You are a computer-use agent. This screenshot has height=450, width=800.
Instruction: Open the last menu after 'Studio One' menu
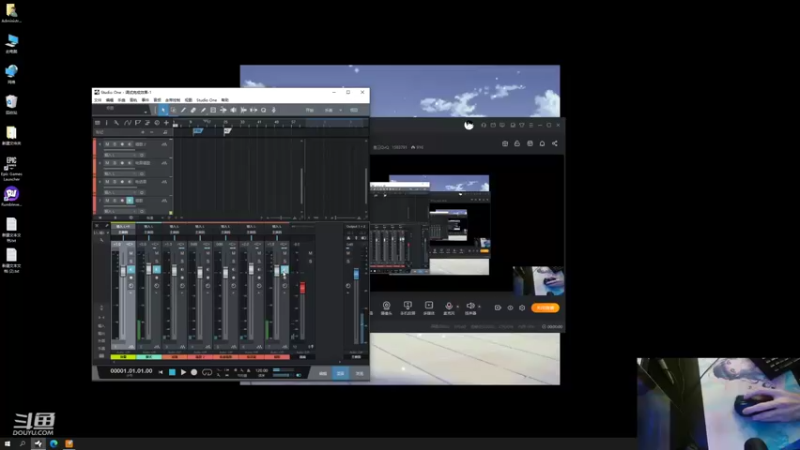coord(224,100)
